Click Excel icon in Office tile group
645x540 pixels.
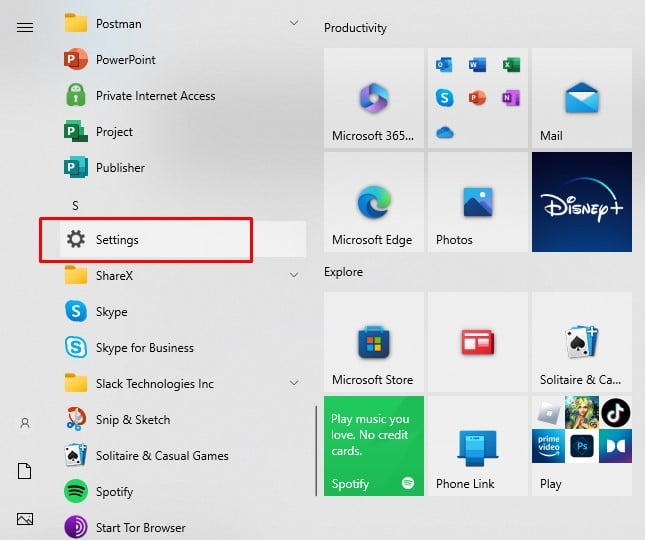point(511,65)
